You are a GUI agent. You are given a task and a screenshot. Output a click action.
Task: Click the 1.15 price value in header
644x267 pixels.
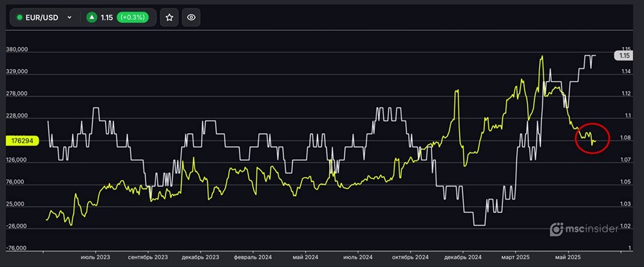(107, 17)
